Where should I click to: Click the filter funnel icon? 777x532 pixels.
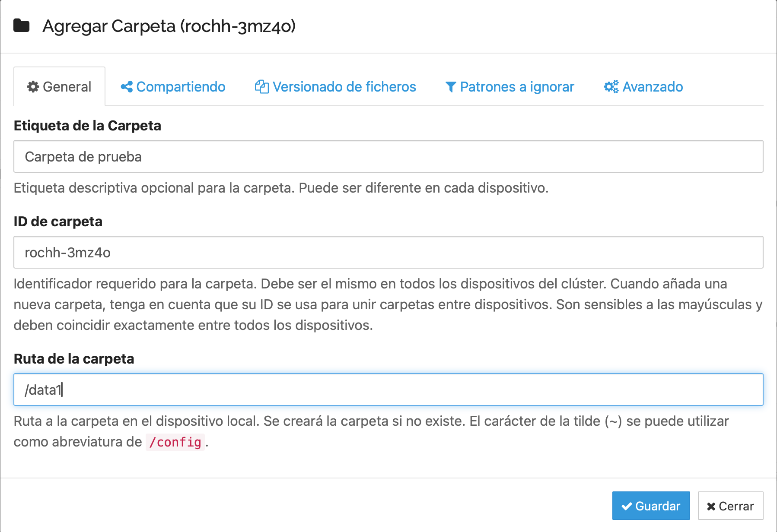pos(451,87)
